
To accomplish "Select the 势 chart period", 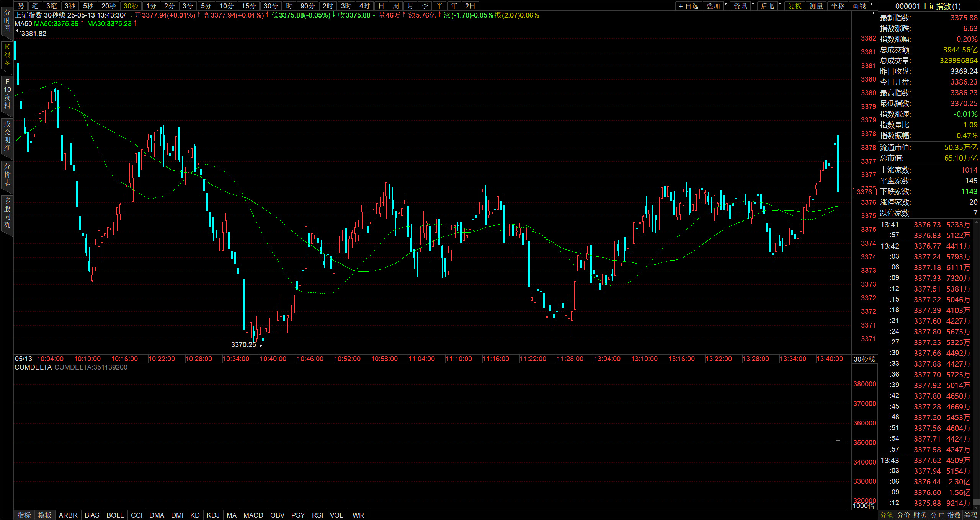I will coord(21,6).
